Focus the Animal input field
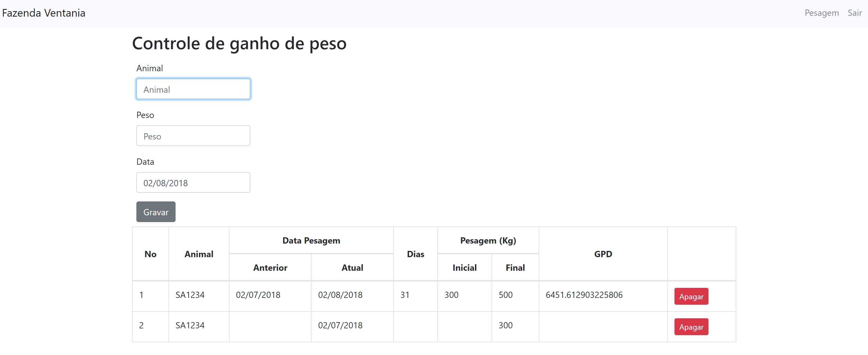The image size is (868, 355). pyautogui.click(x=193, y=89)
